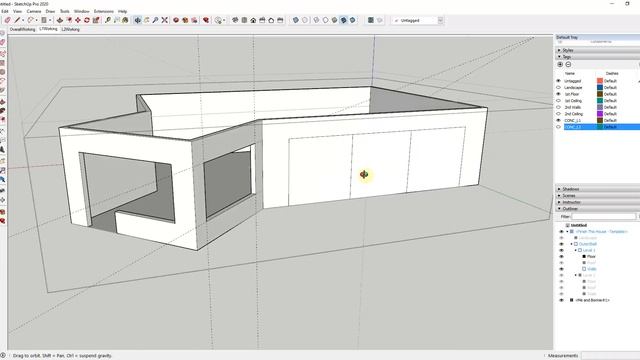Open the Line tool dropdown arrow
Screen dimensions: 640x360
pyautogui.click(x=22, y=20)
